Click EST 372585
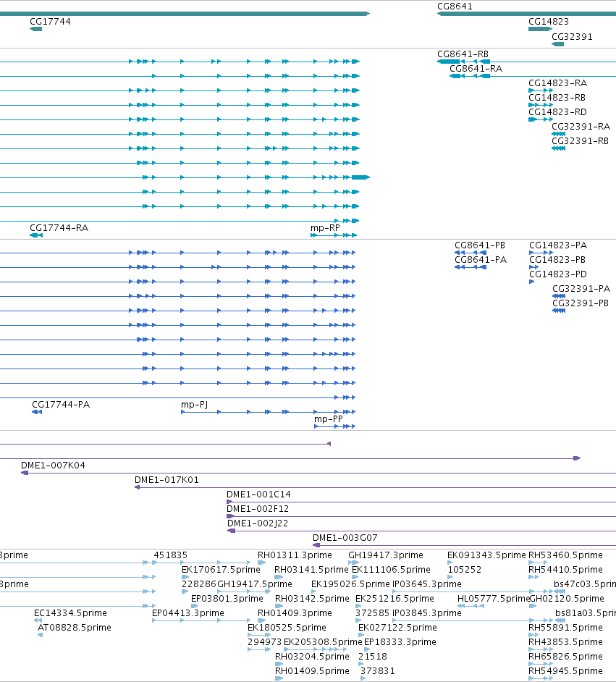 pos(373,612)
